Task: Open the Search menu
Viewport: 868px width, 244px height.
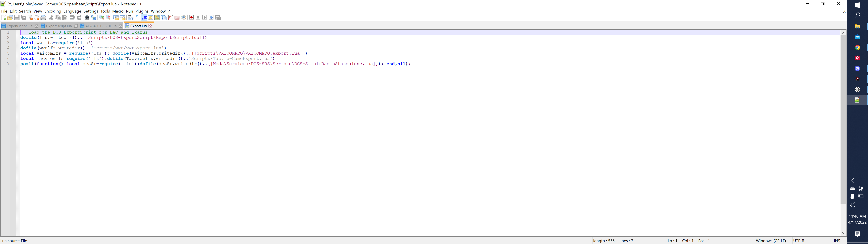Action: click(25, 11)
